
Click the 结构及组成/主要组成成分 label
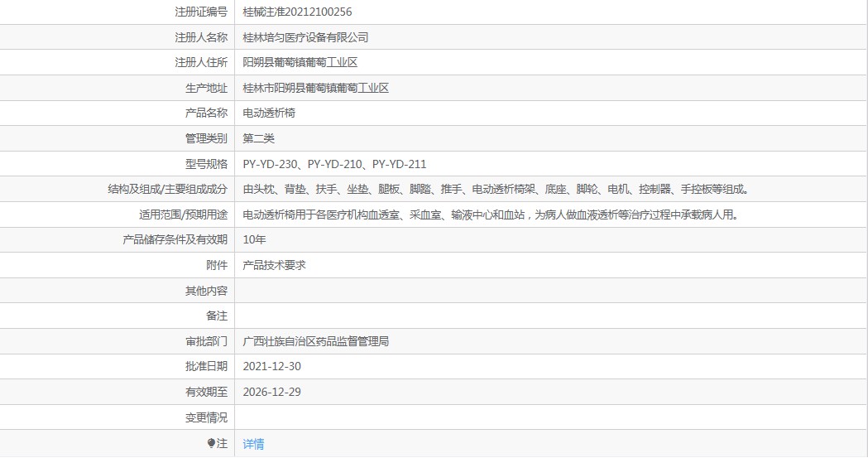tap(168, 190)
